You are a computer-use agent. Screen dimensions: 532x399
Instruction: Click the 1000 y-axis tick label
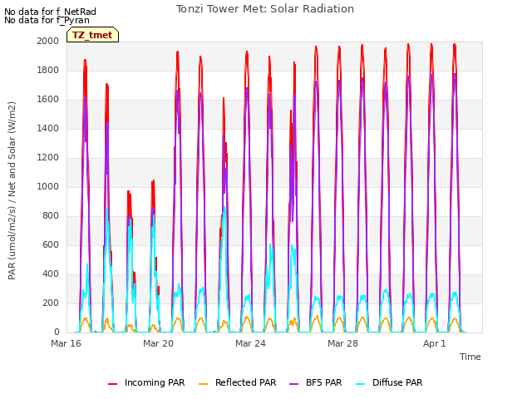(48, 186)
